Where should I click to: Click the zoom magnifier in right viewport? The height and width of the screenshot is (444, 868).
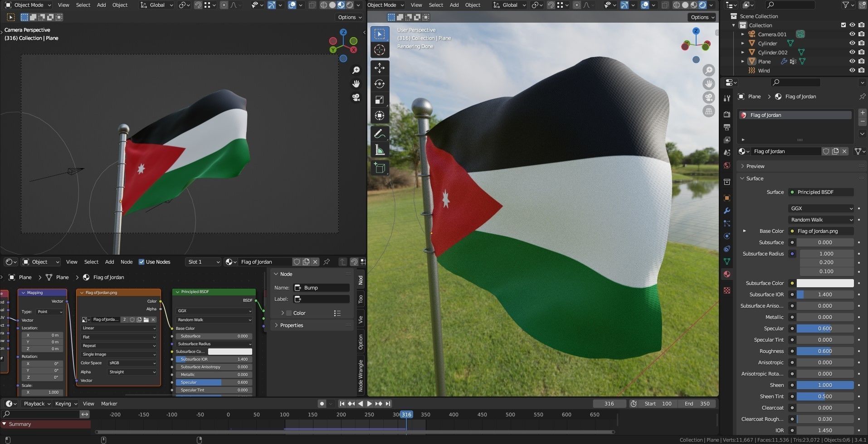tap(708, 70)
